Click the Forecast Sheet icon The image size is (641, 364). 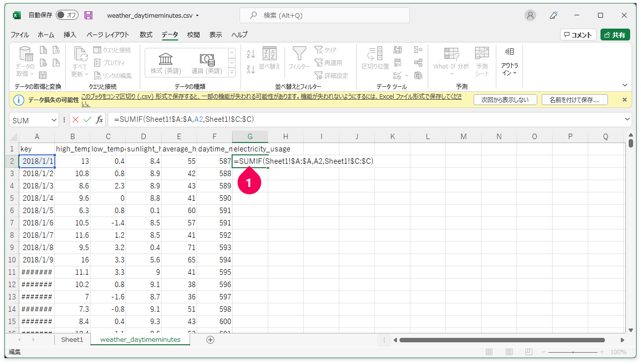[x=481, y=62]
